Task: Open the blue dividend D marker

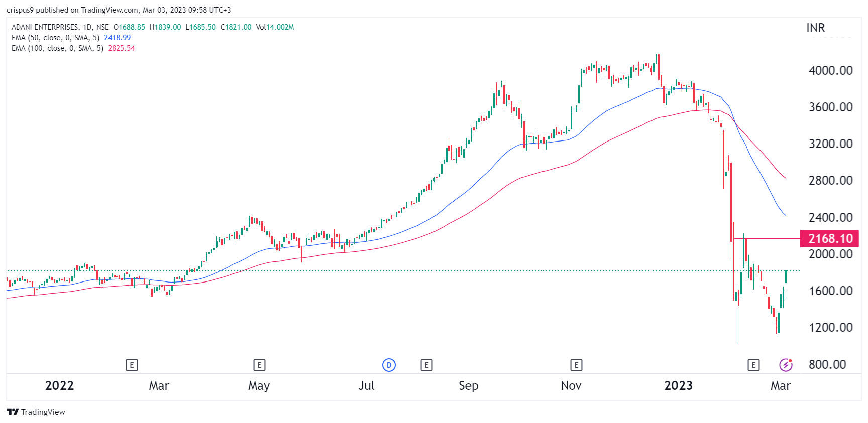Action: click(389, 365)
